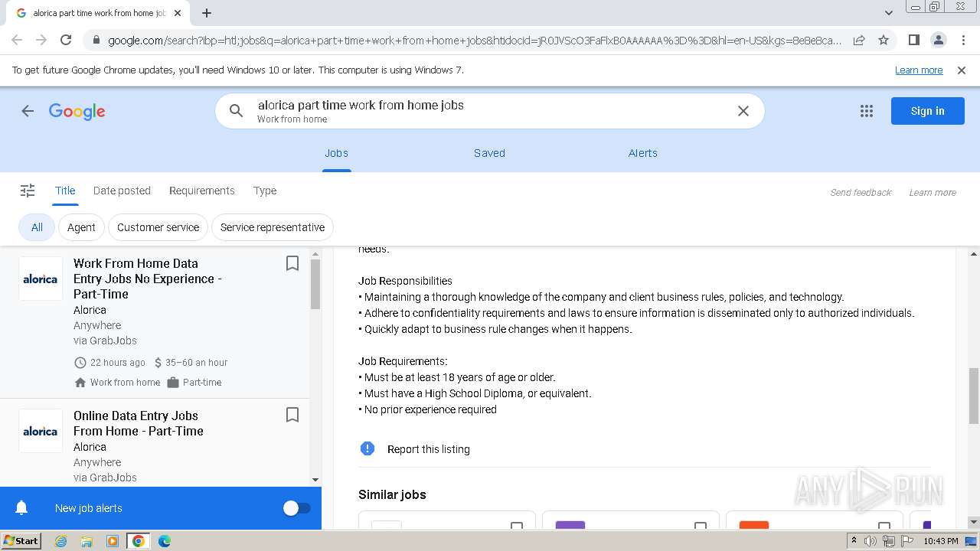
Task: Click Report this listing
Action: coord(429,449)
